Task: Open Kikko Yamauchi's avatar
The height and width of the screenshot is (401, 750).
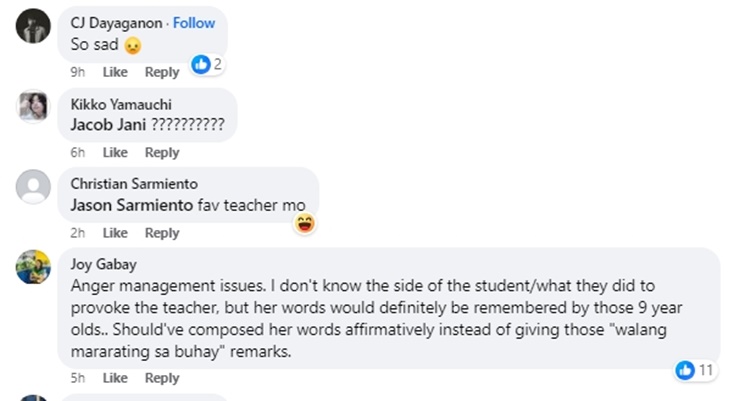Action: click(34, 106)
